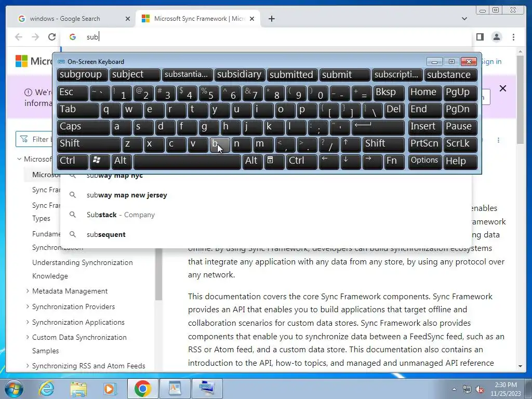
Task: Open Chrome's side panel icon
Action: pos(480,37)
